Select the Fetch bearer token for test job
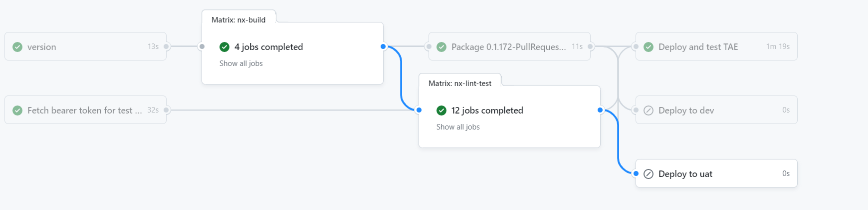The image size is (868, 210). point(85,110)
